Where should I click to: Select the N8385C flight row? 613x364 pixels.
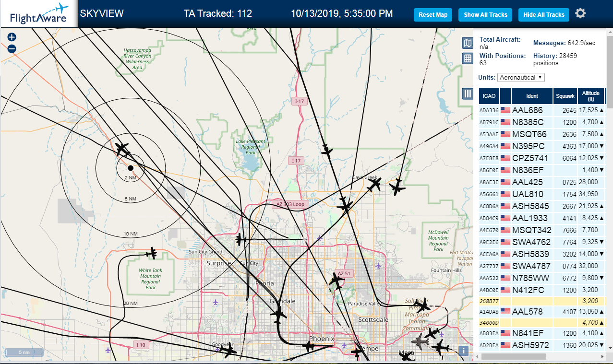coord(541,122)
